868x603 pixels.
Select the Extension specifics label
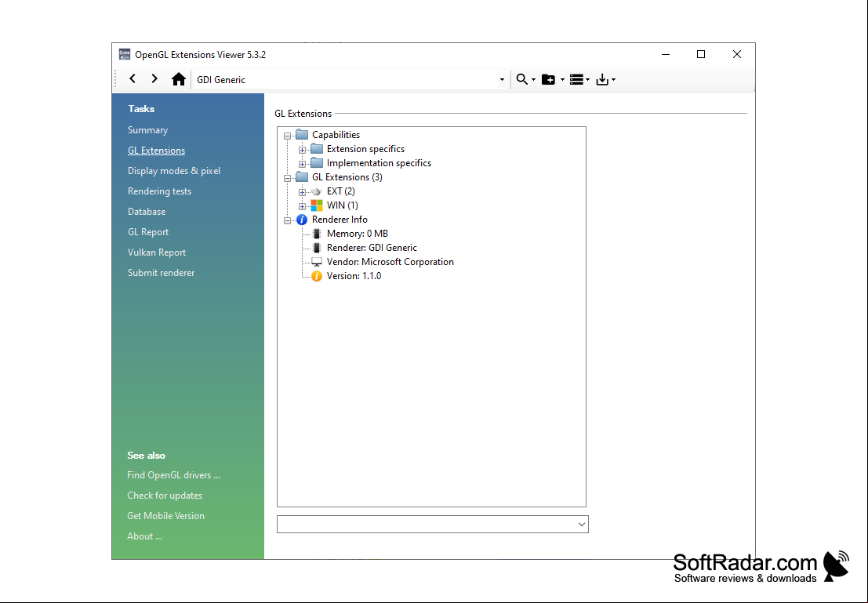pyautogui.click(x=366, y=148)
